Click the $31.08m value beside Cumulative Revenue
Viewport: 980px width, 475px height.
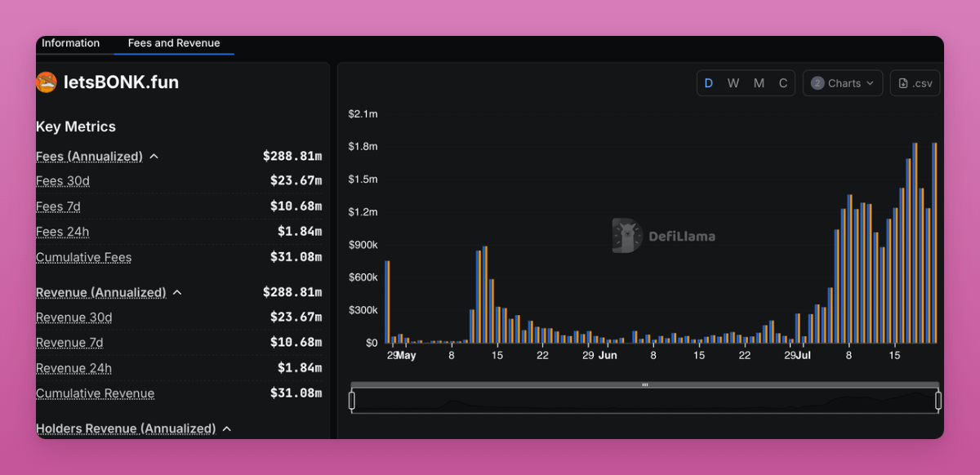pyautogui.click(x=296, y=393)
